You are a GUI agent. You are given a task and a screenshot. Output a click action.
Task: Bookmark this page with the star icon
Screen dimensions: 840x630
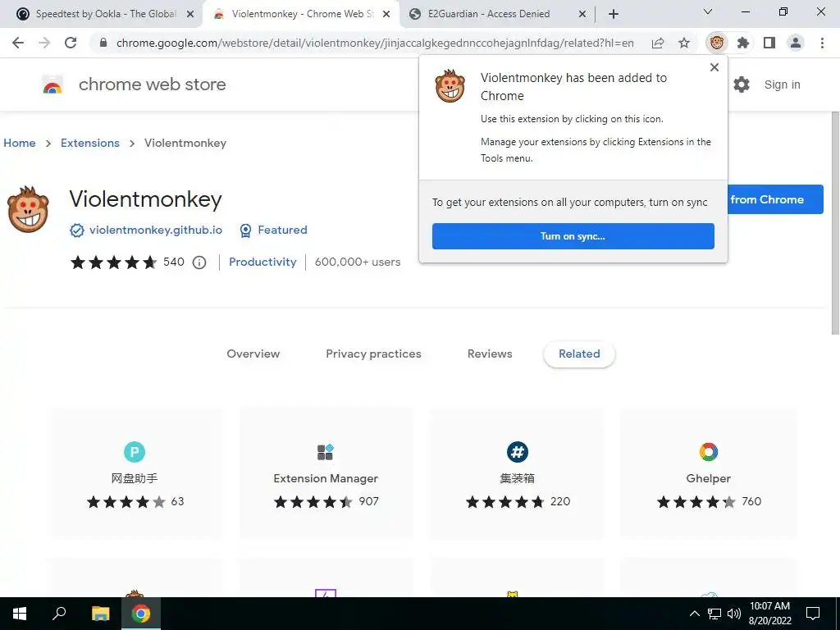[684, 43]
